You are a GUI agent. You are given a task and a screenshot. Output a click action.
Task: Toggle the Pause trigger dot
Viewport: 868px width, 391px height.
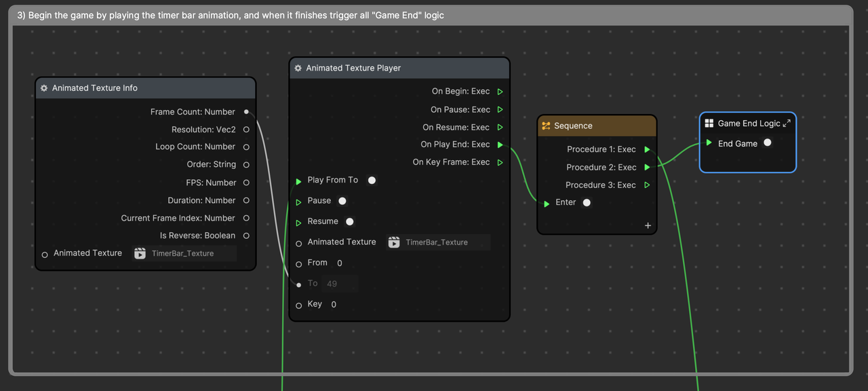point(342,201)
